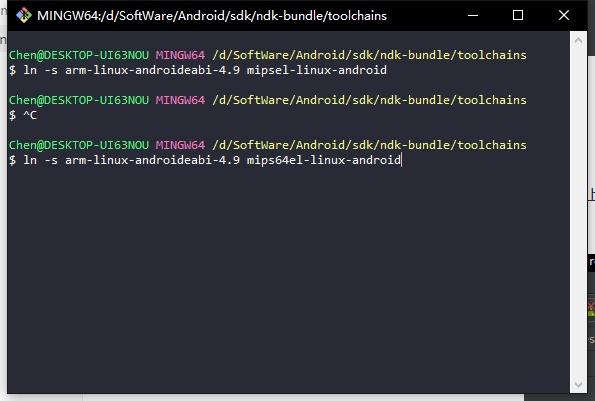The height and width of the screenshot is (401, 595).
Task: Click the MINGW64 toolchains path title text
Action: 212,16
